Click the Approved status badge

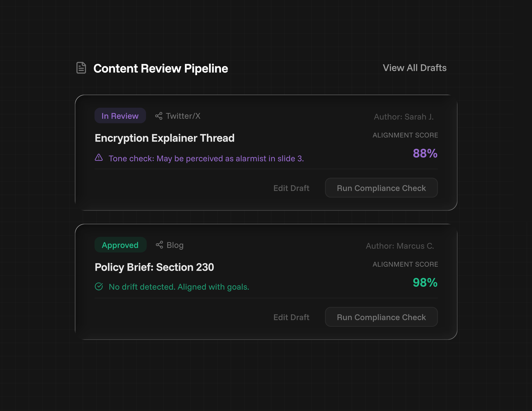point(120,245)
